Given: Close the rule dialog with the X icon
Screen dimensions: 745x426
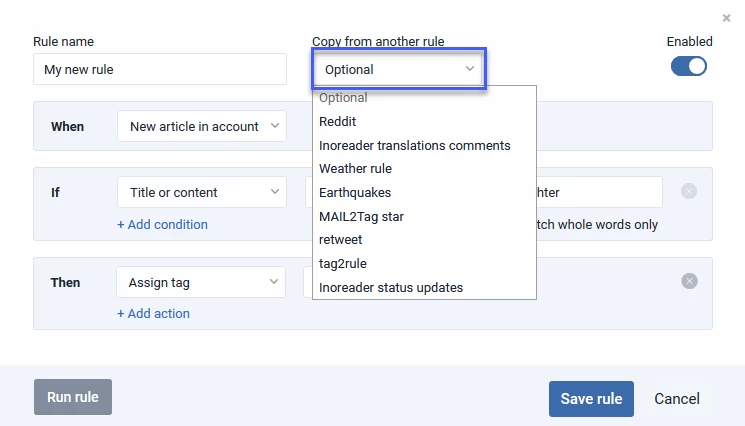Looking at the screenshot, I should click(x=726, y=18).
